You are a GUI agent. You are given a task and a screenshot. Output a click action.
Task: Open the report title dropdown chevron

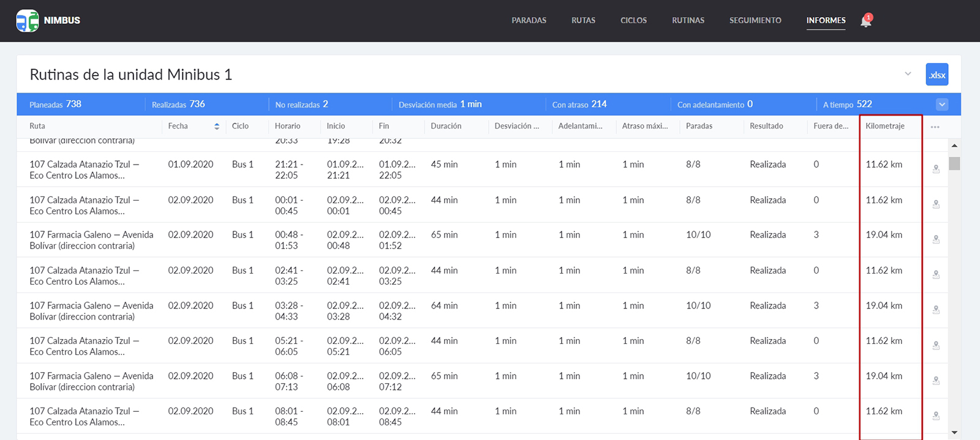(x=908, y=74)
